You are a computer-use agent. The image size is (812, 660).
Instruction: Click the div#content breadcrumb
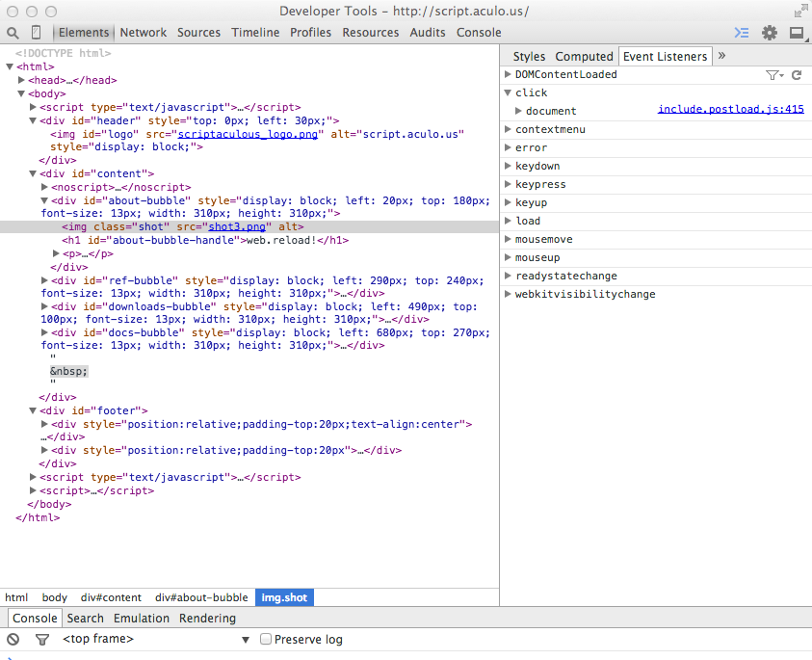(x=111, y=597)
